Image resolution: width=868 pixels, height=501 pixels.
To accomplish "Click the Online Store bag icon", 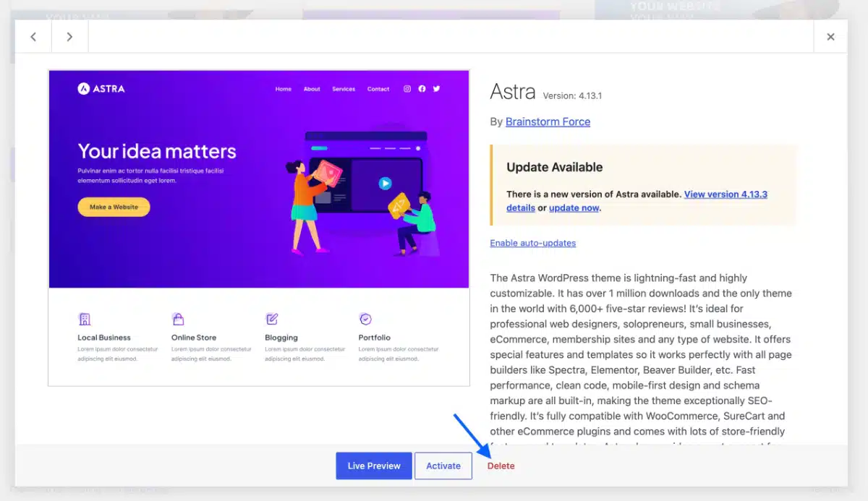I will 178,319.
